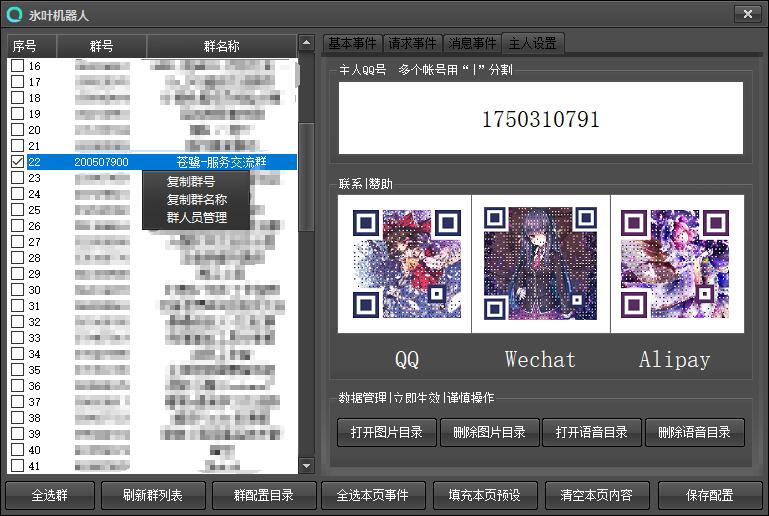
Task: Tick the checkbox for row 16
Action: [18, 66]
